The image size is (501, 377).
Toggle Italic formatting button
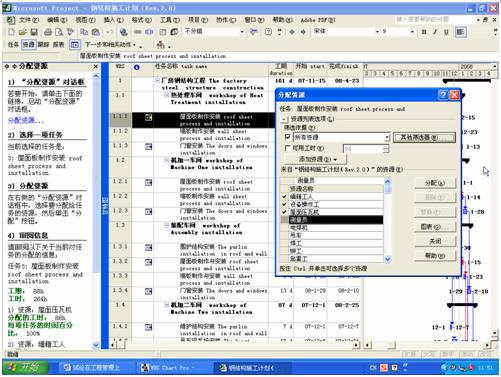point(435,32)
